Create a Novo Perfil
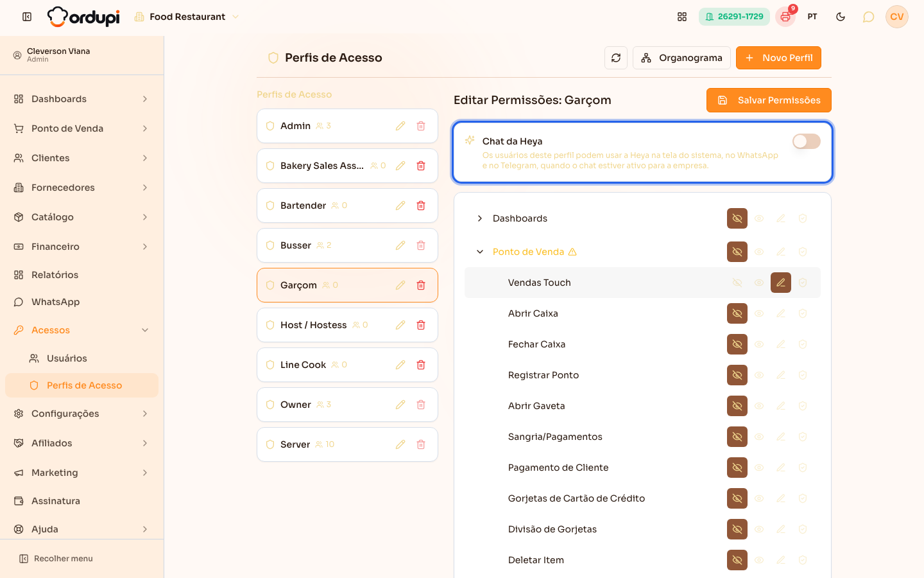The image size is (924, 578). tap(778, 58)
